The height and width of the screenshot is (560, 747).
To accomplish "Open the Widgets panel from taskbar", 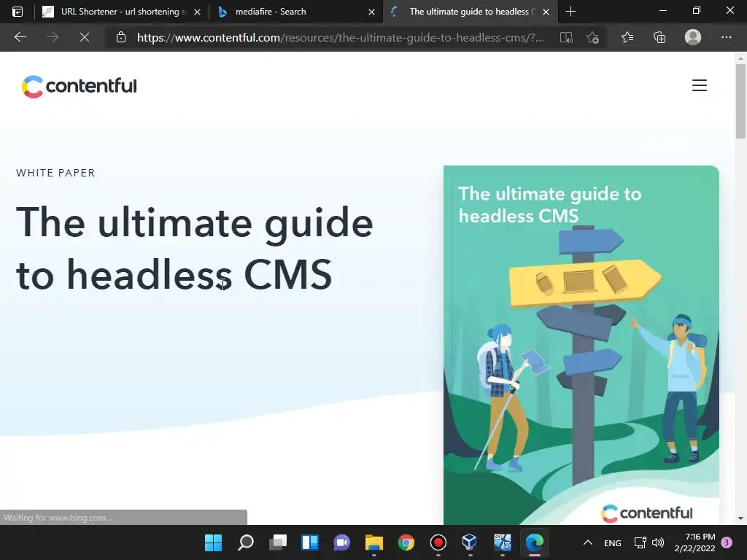I will click(x=309, y=542).
